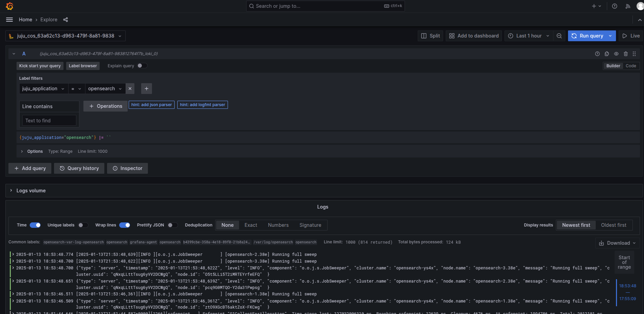
Task: Click the share Explore link icon
Action: 66,20
